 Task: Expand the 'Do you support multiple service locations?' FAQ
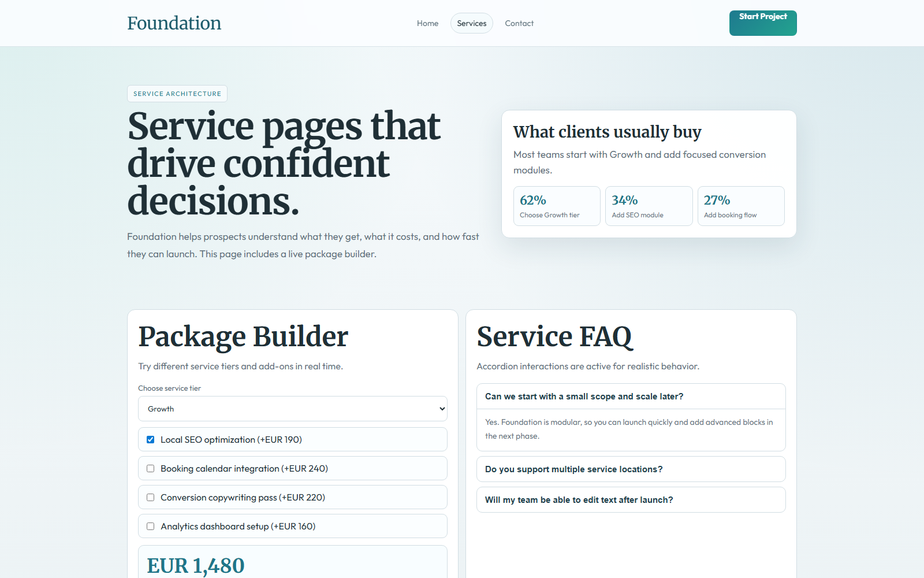coord(631,469)
